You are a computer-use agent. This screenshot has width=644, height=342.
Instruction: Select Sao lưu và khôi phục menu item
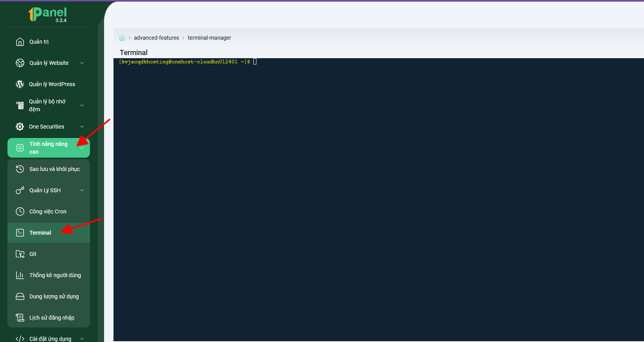pos(49,169)
